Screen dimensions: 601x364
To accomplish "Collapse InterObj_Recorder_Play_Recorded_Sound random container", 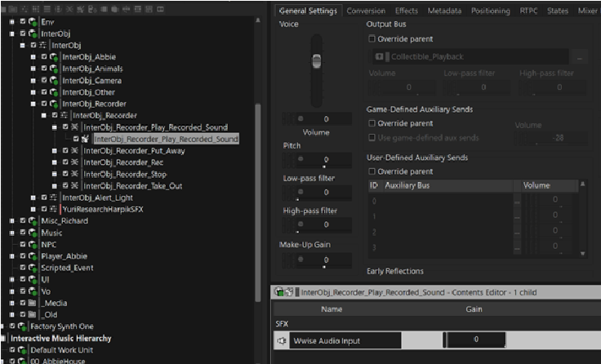I will click(x=55, y=127).
